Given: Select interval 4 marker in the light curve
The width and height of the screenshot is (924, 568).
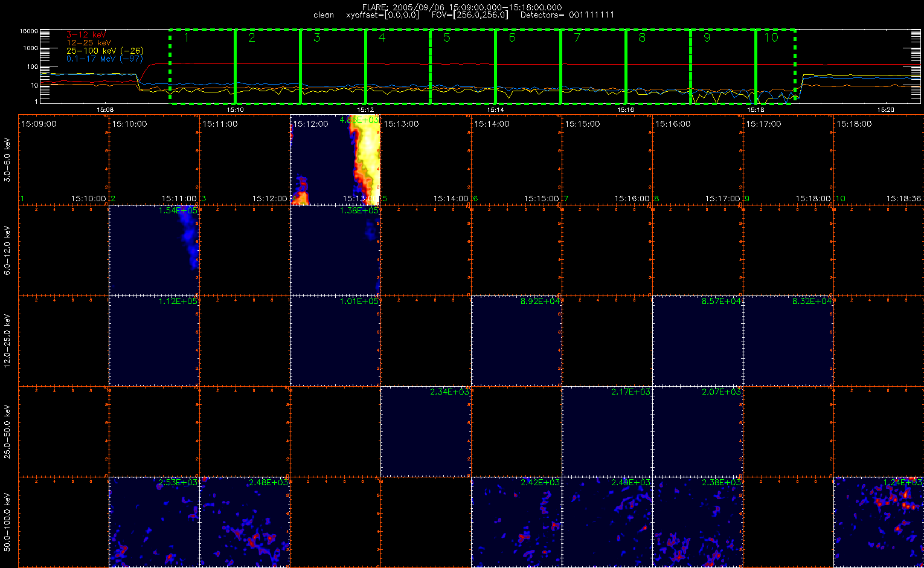Looking at the screenshot, I should (x=382, y=37).
